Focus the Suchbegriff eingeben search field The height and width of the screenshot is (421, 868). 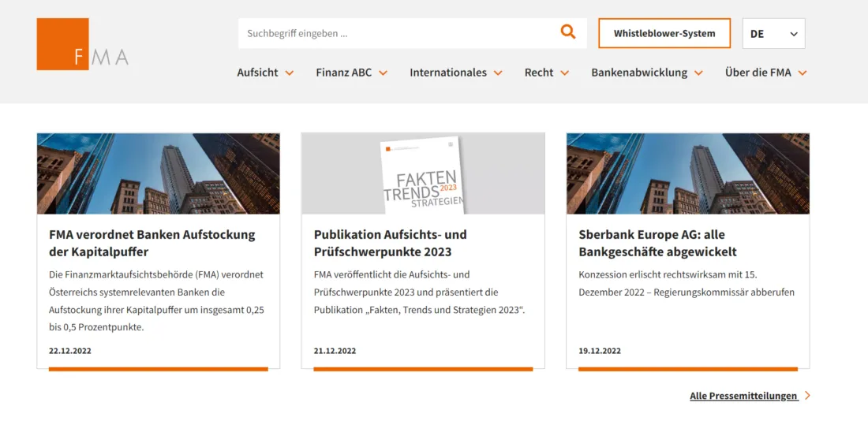[395, 33]
